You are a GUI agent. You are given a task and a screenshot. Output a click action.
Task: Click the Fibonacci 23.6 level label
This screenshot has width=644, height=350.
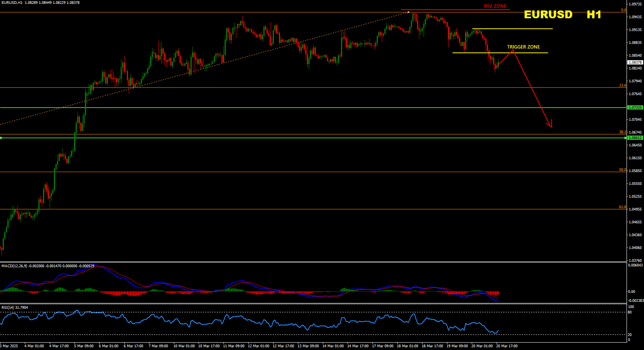point(622,85)
